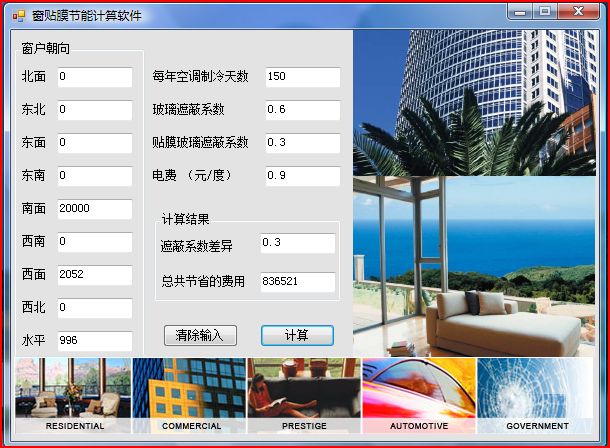Image resolution: width=610 pixels, height=448 pixels.
Task: Click the 西面 field showing 2052
Action: point(95,275)
